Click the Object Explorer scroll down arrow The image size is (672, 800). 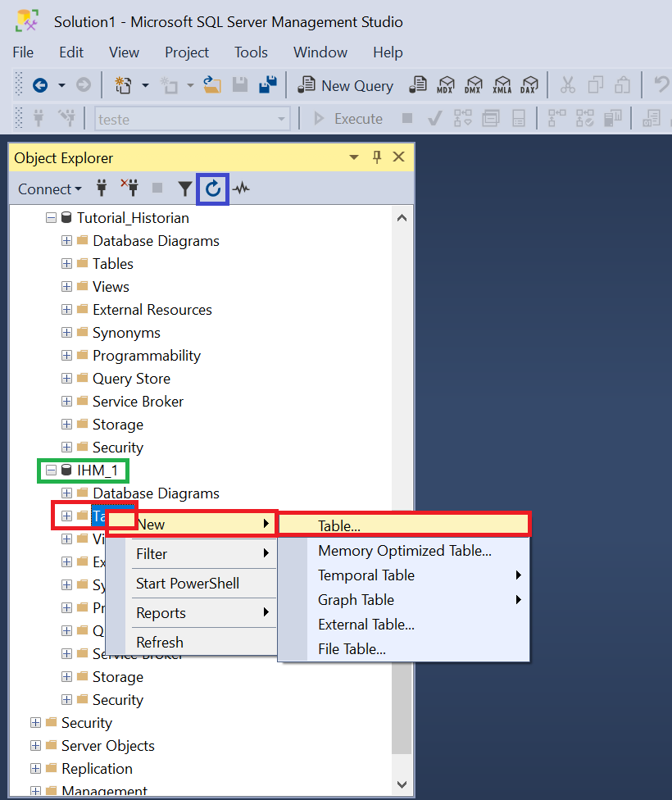coord(402,784)
